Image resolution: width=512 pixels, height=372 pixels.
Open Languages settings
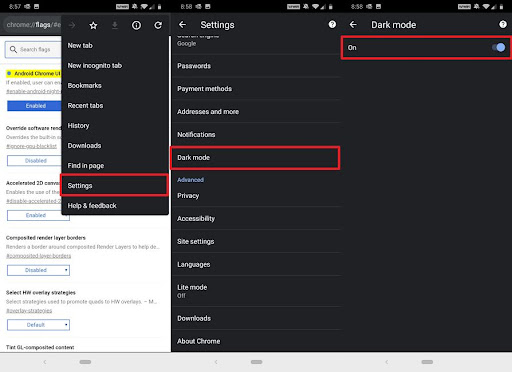coord(256,264)
